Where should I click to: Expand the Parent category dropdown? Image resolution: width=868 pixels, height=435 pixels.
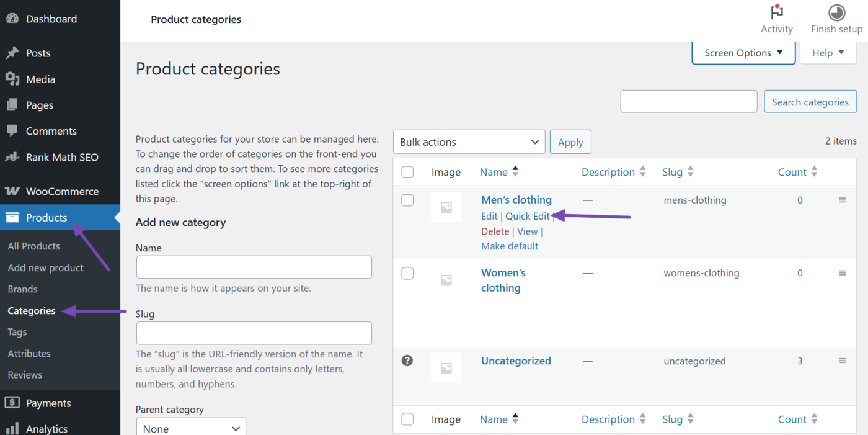click(190, 428)
